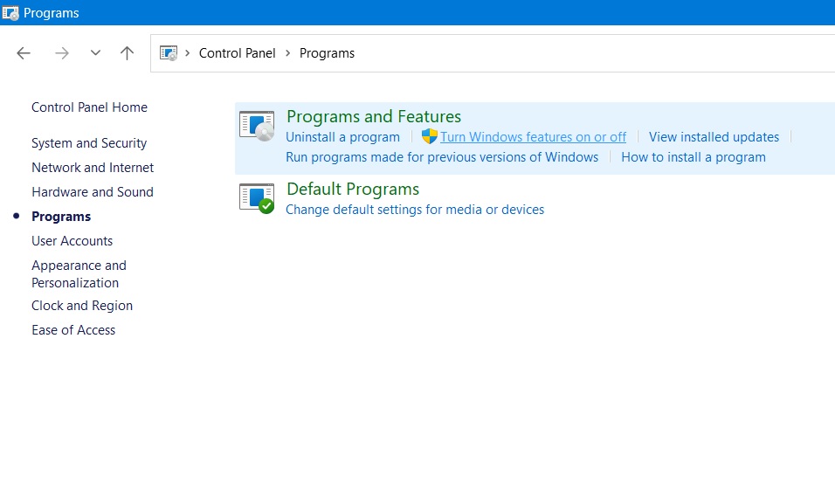
Task: Click the UAC shield next to Windows features link
Action: 429,136
